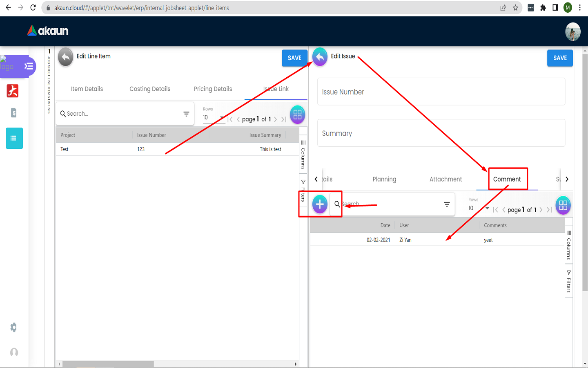This screenshot has width=588, height=368.
Task: Open grid view toggle in Issue Link list
Action: tap(297, 114)
